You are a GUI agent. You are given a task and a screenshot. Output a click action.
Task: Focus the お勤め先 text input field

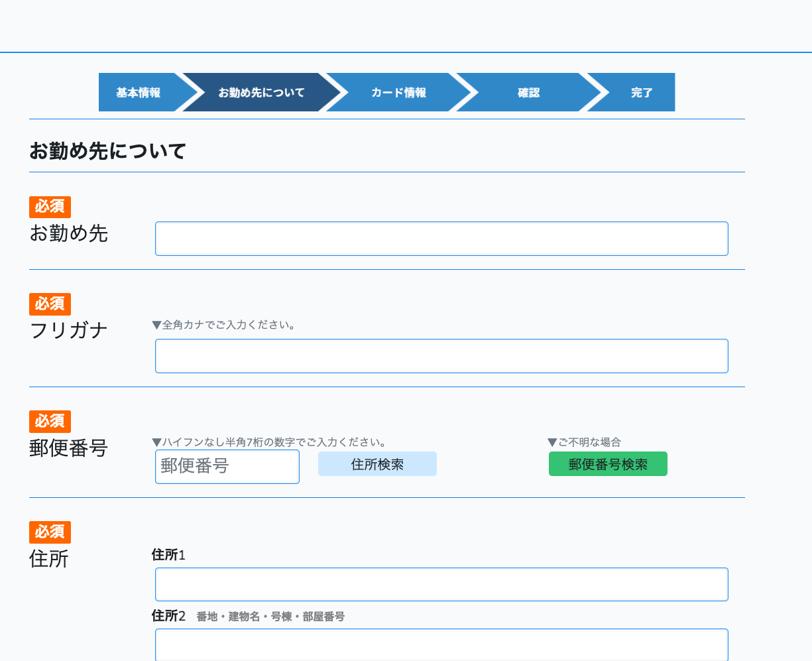pos(441,239)
